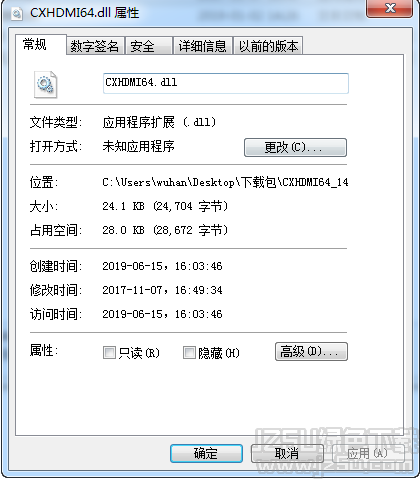This screenshot has width=420, height=479.
Task: Click the 修改时间 date value
Action: pos(162,290)
